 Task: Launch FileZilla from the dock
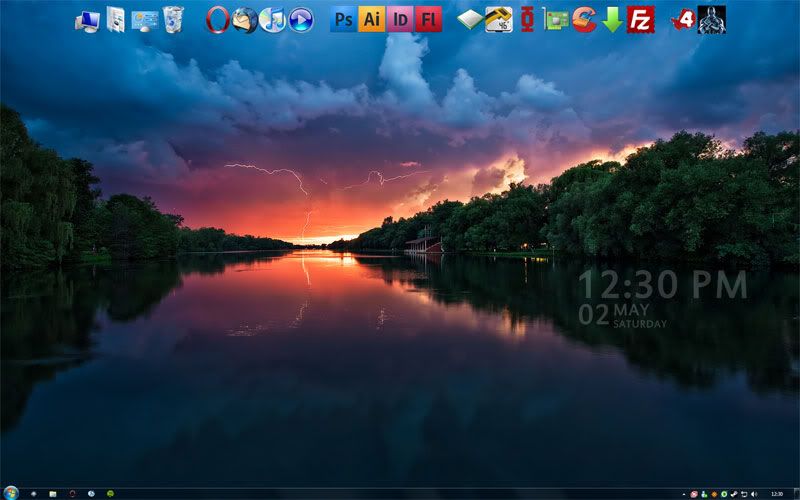640,19
